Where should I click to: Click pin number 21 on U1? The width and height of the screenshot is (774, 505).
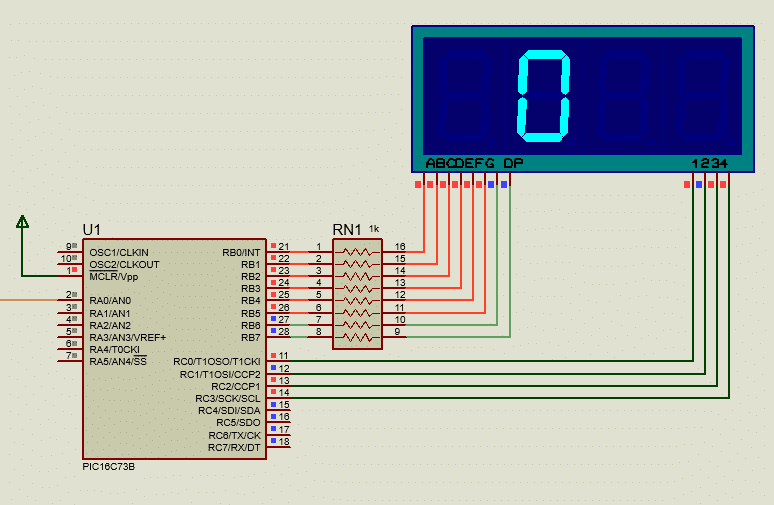click(x=283, y=246)
